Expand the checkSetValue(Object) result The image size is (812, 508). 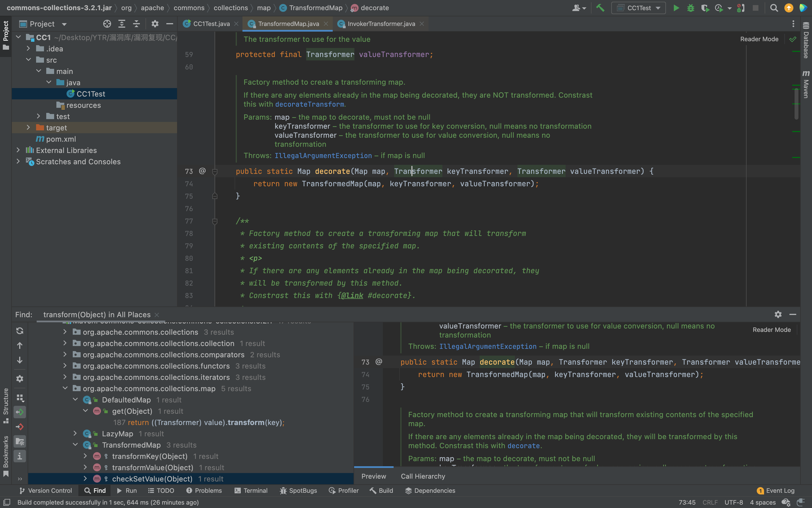tap(85, 479)
